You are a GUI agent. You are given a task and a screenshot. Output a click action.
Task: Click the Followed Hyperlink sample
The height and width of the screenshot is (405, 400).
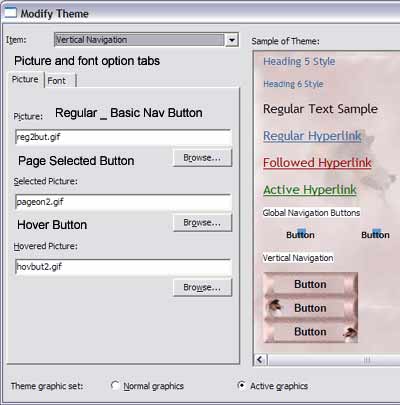coord(317,163)
